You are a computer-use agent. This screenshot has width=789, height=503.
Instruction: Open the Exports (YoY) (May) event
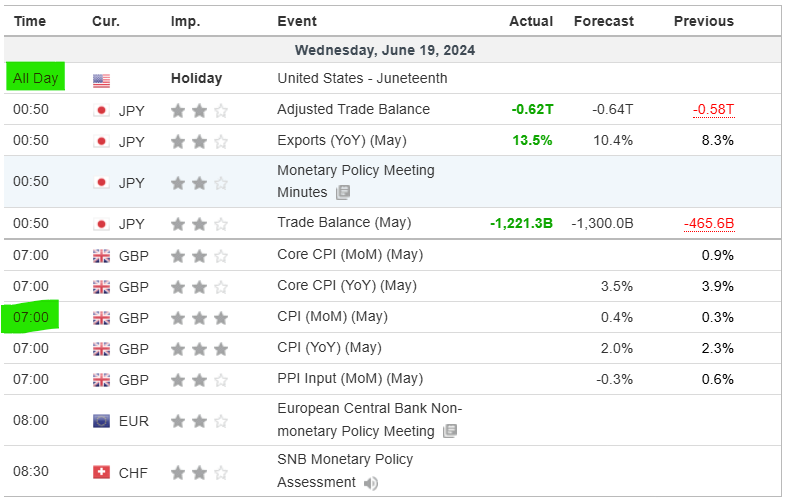(342, 141)
